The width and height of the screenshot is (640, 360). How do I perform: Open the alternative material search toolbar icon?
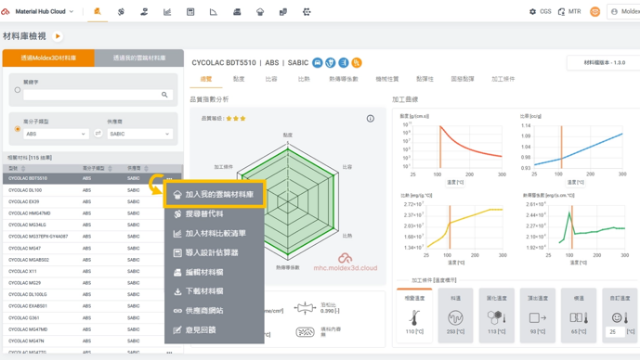click(x=121, y=12)
